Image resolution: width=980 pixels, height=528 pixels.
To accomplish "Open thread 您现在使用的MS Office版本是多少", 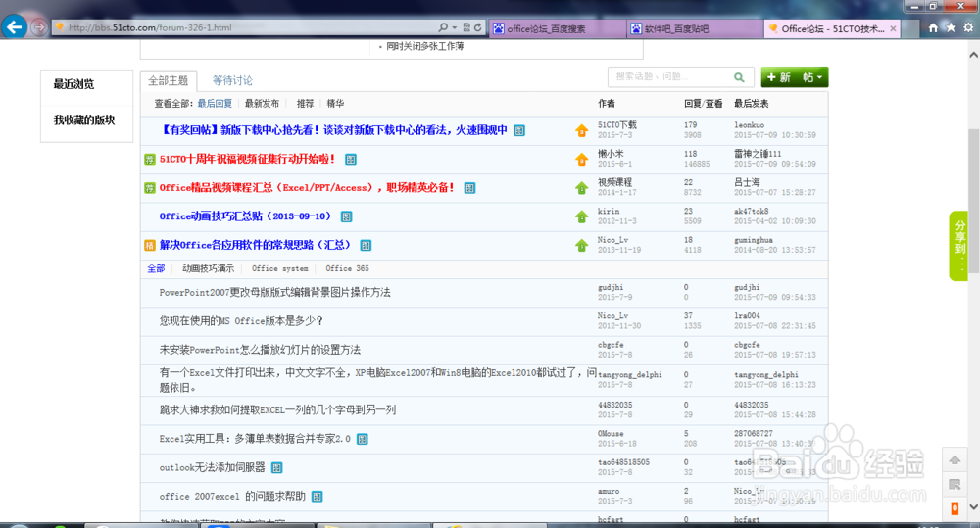I will coord(241,321).
